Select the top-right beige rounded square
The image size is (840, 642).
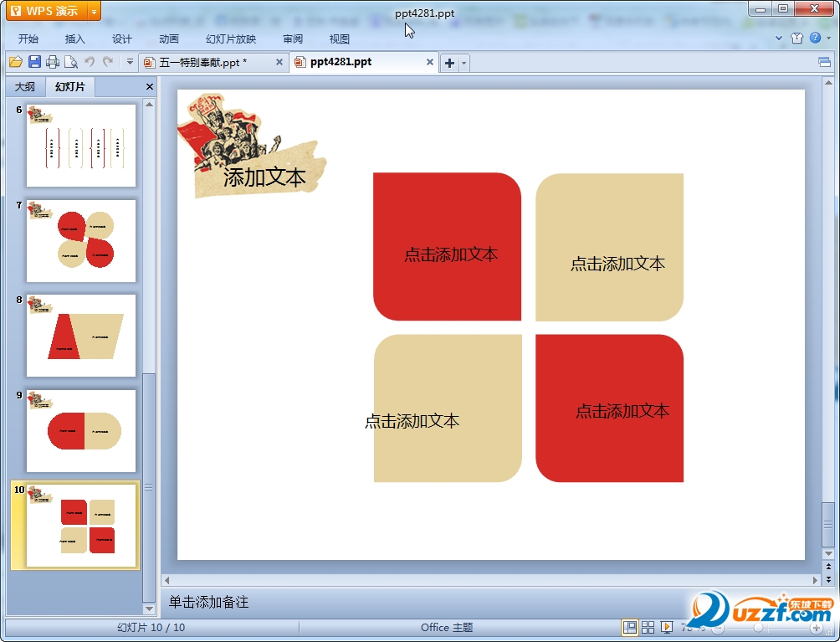(x=610, y=247)
